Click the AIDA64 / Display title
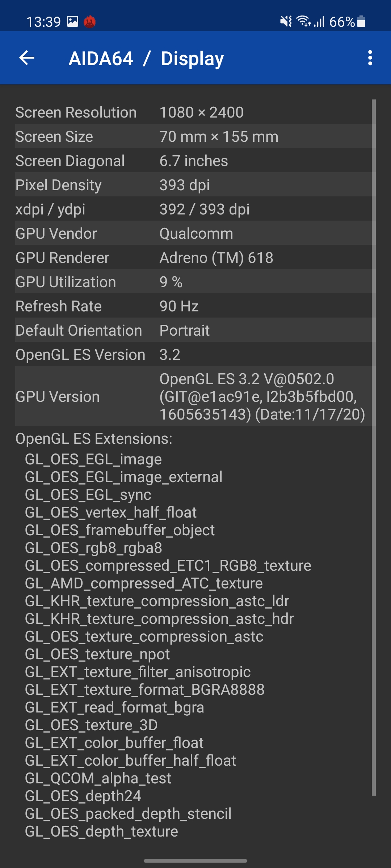 (x=146, y=59)
